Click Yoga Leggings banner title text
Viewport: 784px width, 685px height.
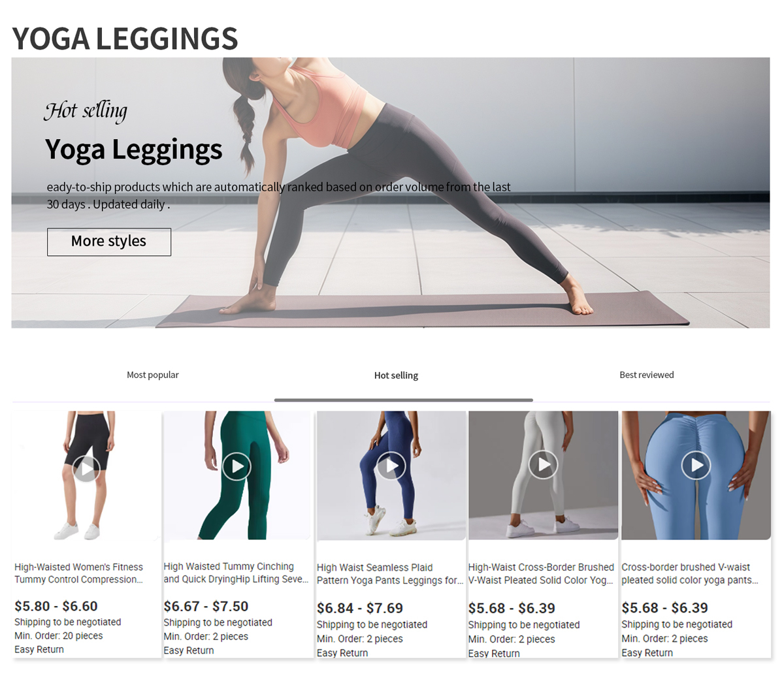(x=134, y=150)
